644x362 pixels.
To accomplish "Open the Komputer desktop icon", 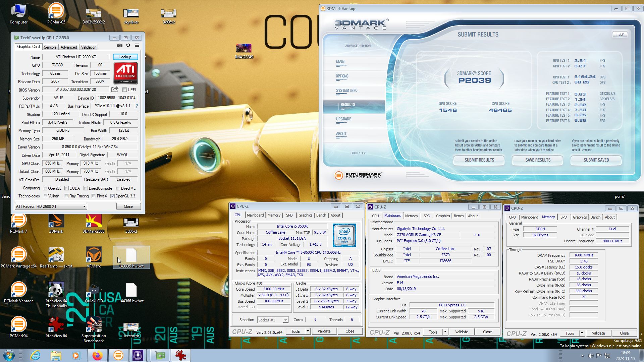I will tap(18, 14).
